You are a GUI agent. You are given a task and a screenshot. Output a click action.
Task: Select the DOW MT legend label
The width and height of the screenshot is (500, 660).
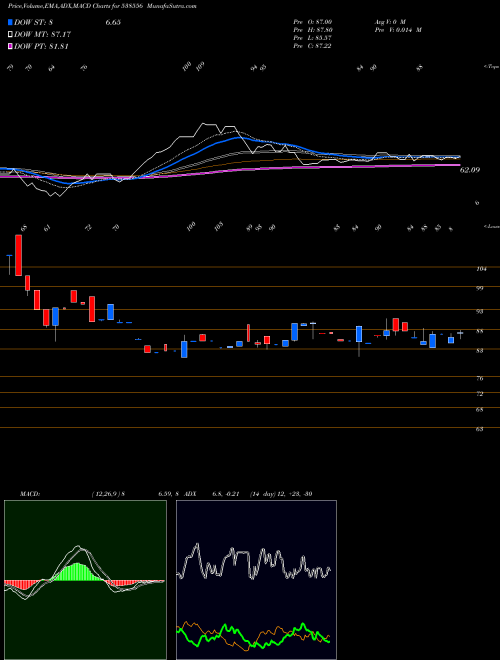43,35
